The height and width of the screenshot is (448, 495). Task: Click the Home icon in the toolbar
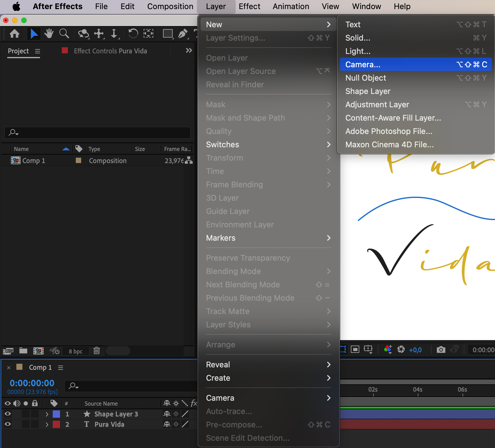(x=15, y=33)
